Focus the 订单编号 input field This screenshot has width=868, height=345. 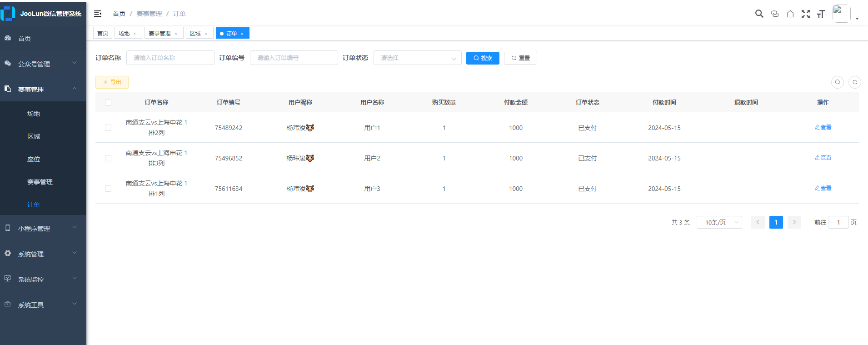[x=294, y=58]
